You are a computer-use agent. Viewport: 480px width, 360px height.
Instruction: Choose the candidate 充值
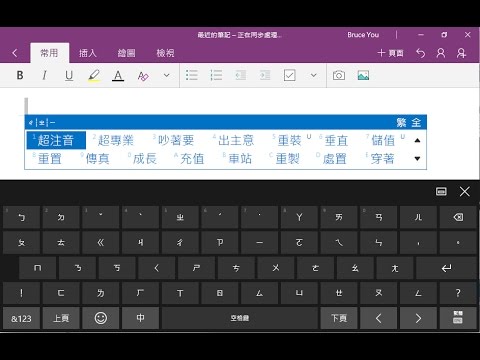click(192, 159)
